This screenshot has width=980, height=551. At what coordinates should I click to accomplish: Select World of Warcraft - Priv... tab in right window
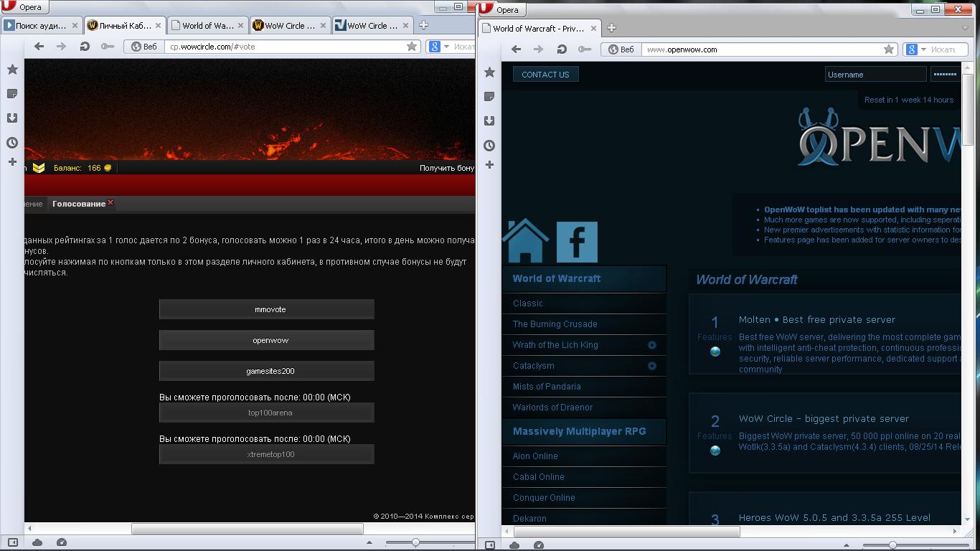tap(540, 28)
